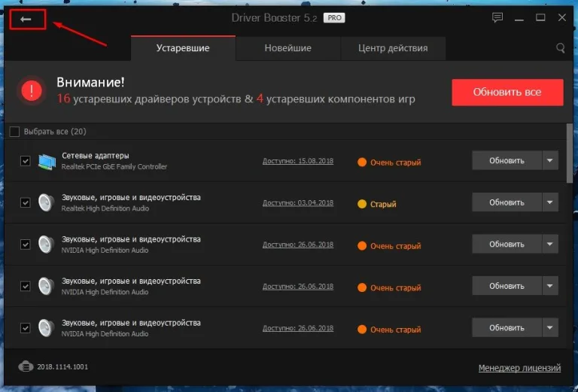Open the feedback speech bubble icon
Viewport: 578px width, 392px height.
(497, 17)
